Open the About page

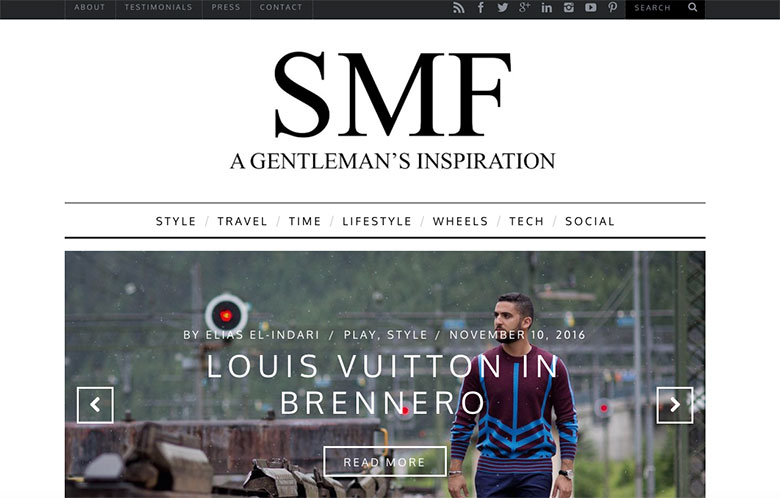[90, 7]
